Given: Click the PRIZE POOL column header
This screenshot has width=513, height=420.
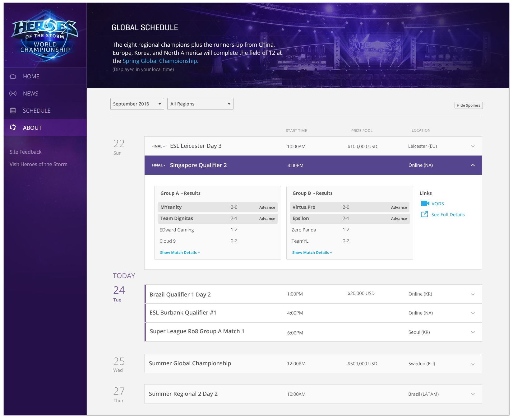Looking at the screenshot, I should 362,131.
